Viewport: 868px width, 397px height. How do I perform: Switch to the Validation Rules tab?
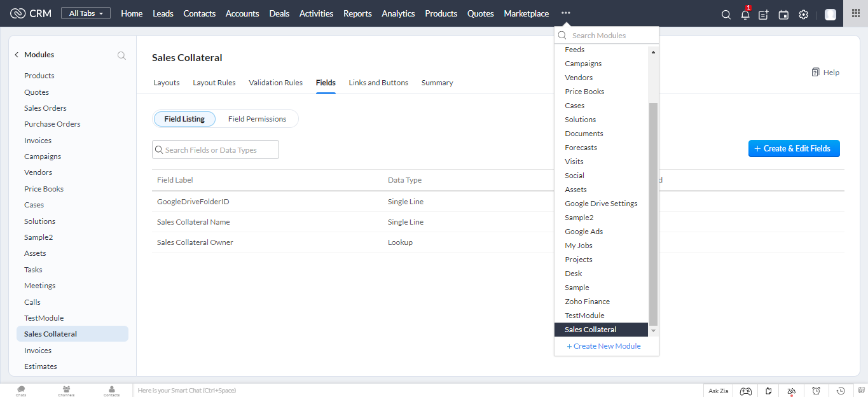click(x=275, y=83)
